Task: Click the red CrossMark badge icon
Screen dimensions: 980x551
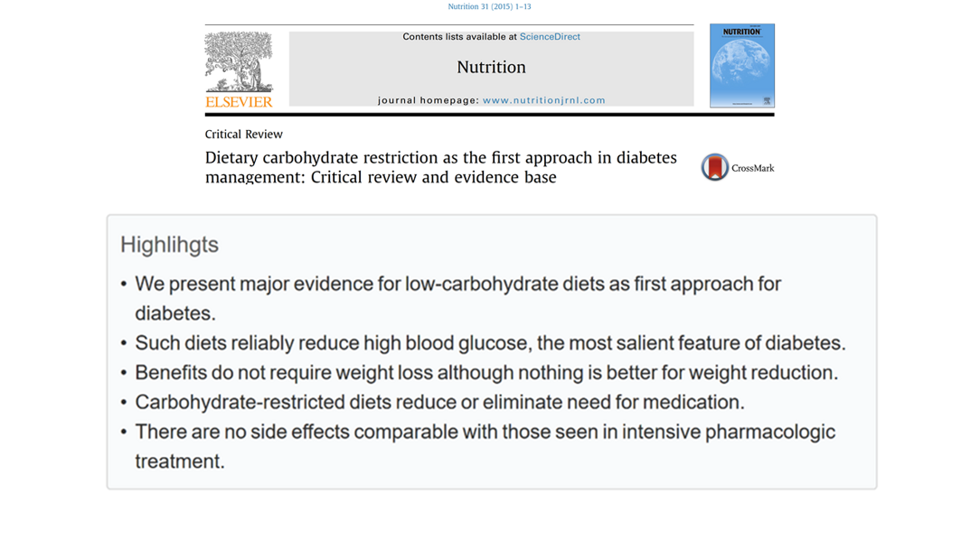Action: tap(715, 167)
